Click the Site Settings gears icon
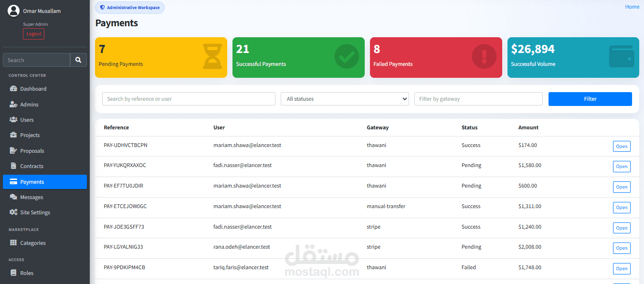 click(13, 212)
